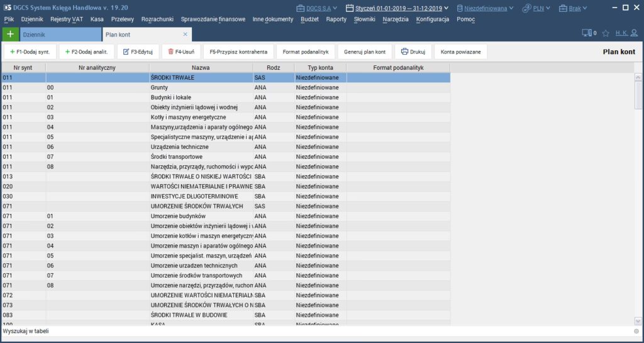Image resolution: width=644 pixels, height=343 pixels.
Task: Close the Plan kont tab
Action: click(x=185, y=35)
